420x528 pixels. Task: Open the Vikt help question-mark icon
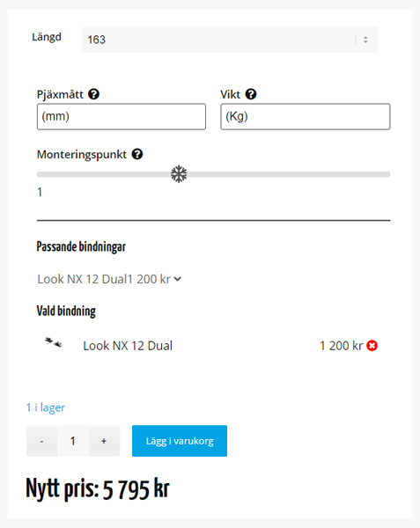pos(251,94)
